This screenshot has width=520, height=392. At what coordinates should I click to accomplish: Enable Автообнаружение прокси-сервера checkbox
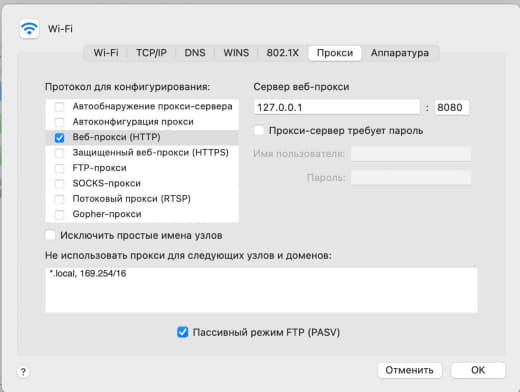(59, 107)
